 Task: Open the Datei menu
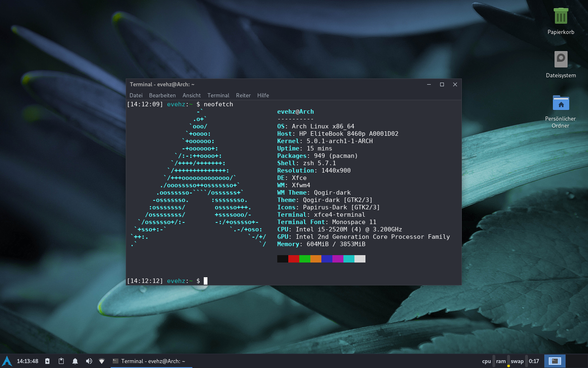(136, 95)
